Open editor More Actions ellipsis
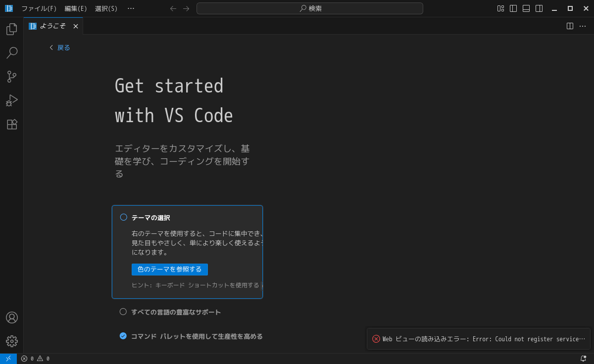This screenshot has height=364, width=594. tap(583, 26)
